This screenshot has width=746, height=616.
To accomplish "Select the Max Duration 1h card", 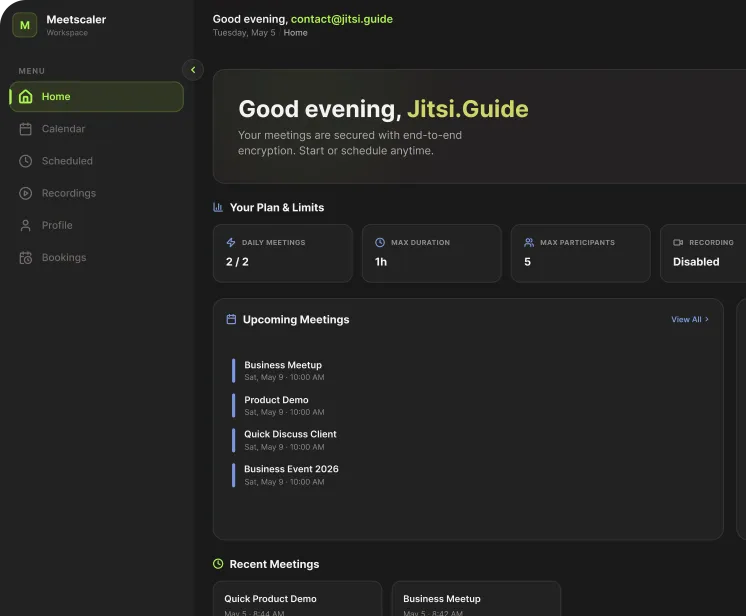I will [432, 254].
